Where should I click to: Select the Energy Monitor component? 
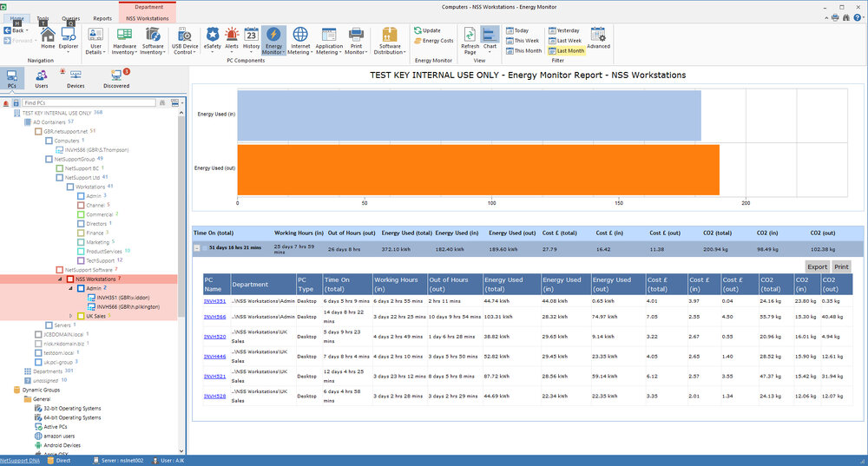coord(273,41)
